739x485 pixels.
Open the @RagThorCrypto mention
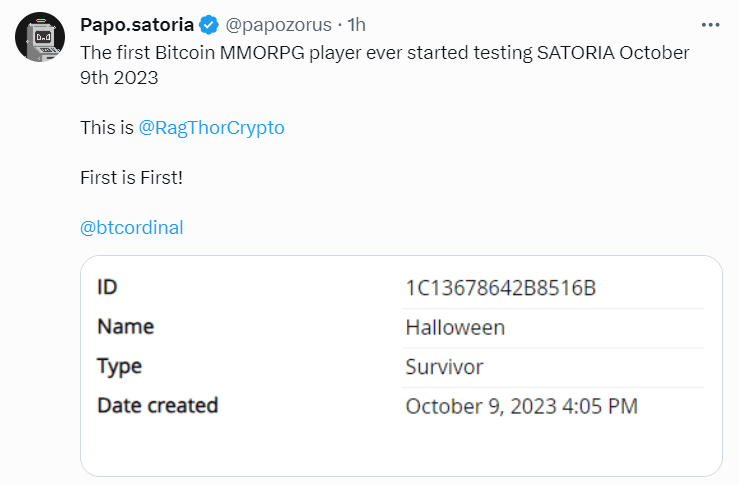point(212,128)
